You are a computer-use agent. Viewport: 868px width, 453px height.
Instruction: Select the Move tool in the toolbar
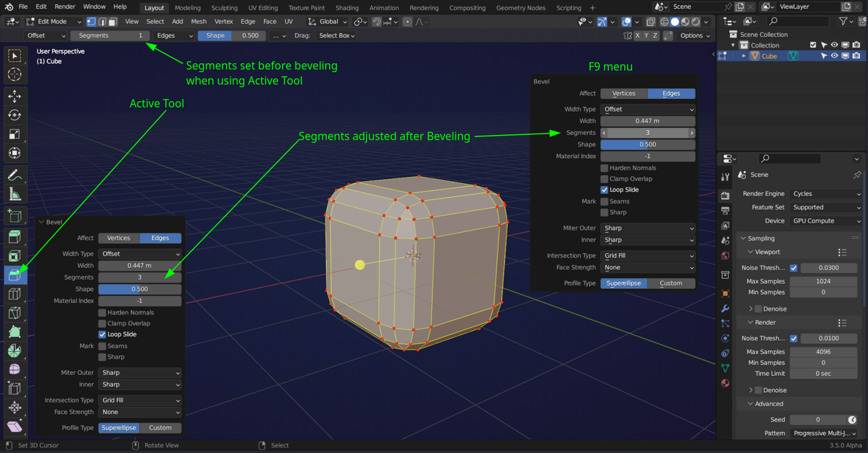tap(14, 96)
